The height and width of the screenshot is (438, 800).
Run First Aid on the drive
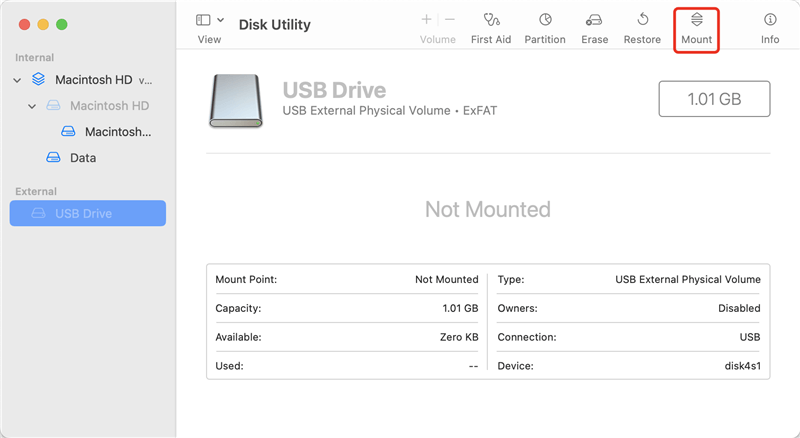tap(491, 20)
